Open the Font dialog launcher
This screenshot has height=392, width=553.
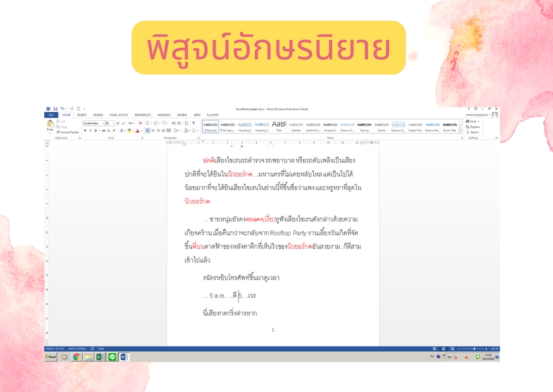point(142,138)
